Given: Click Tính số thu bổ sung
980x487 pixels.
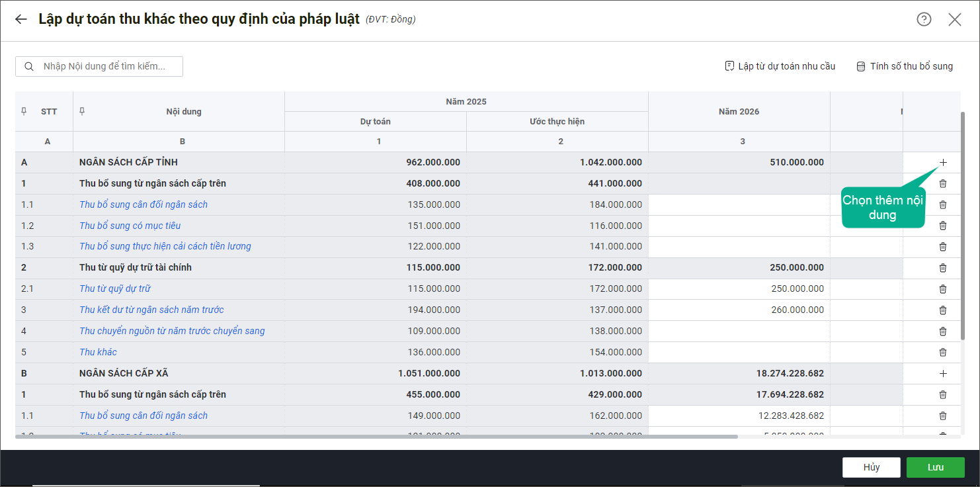Looking at the screenshot, I should (905, 66).
